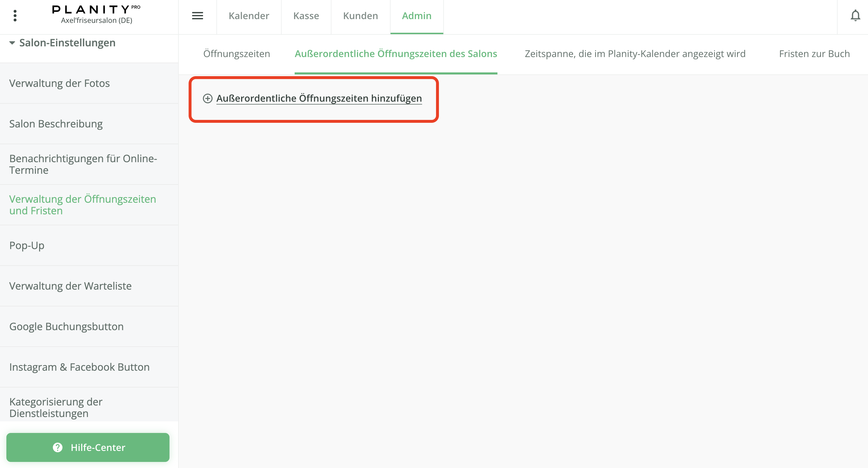Viewport: 868px width, 468px height.
Task: Go to the Kunden tab
Action: [360, 16]
